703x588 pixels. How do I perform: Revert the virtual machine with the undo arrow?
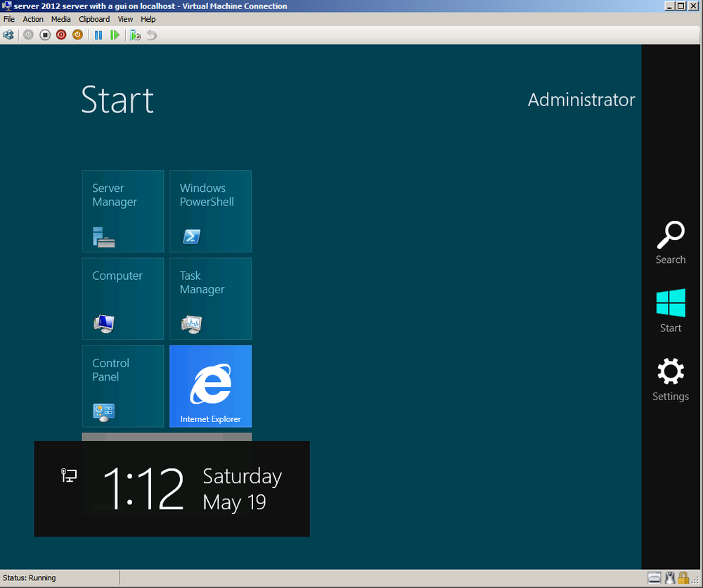(x=152, y=35)
